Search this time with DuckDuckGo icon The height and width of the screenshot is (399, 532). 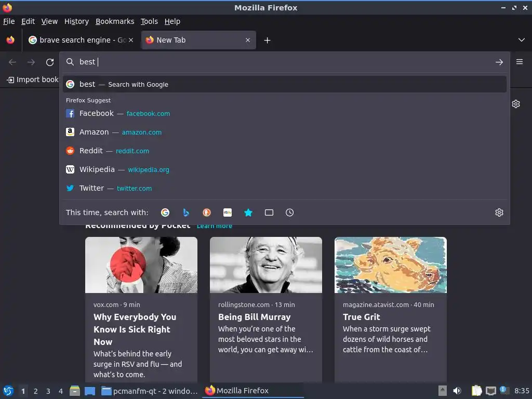(x=207, y=212)
